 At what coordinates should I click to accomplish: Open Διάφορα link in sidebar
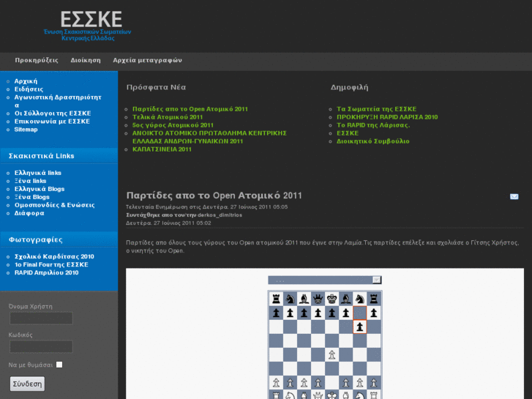29,214
